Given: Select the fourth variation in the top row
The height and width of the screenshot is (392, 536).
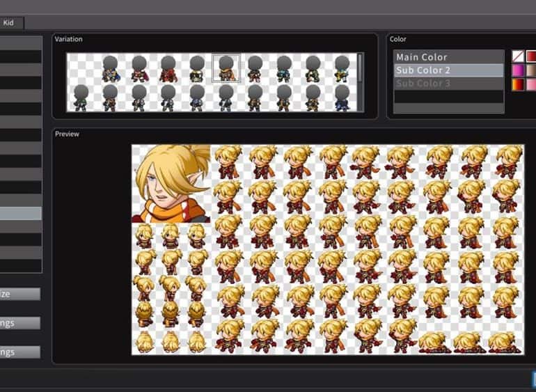Looking at the screenshot, I should pyautogui.click(x=197, y=68).
